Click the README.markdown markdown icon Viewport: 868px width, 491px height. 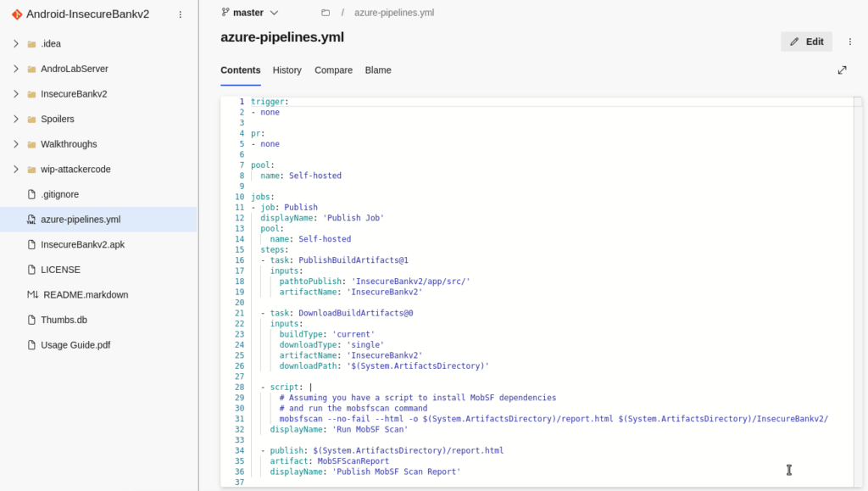point(33,294)
